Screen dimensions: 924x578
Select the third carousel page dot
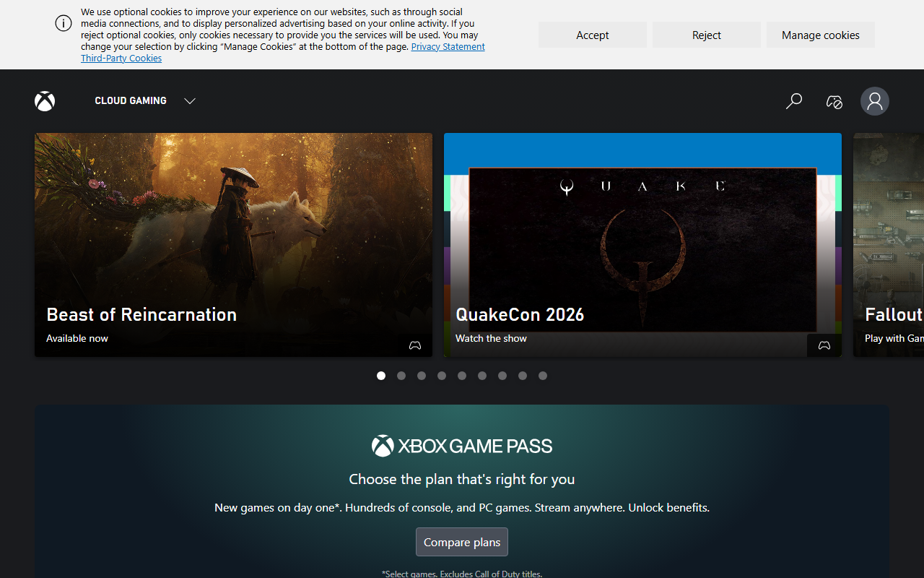[x=422, y=376]
